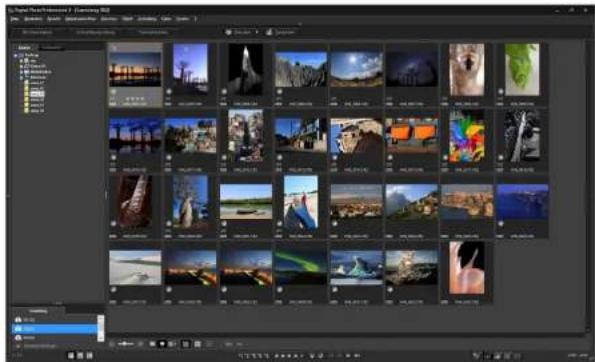Screen dimensions: 595x362
Task: Click the first icon of the bottom-right status icon group
Action: click(x=476, y=356)
